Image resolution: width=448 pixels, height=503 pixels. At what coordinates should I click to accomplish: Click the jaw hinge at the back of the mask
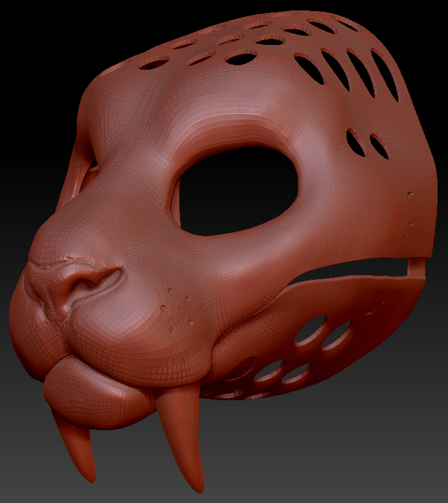point(416,267)
